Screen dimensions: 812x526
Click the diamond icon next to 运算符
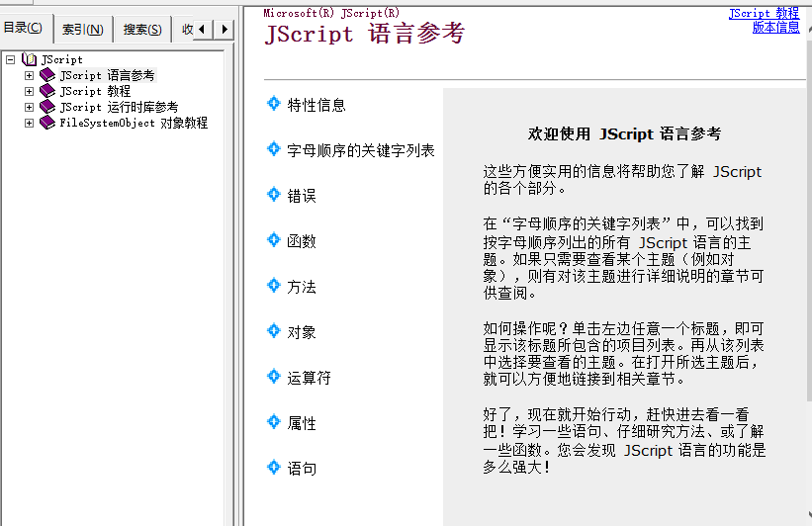pyautogui.click(x=274, y=377)
